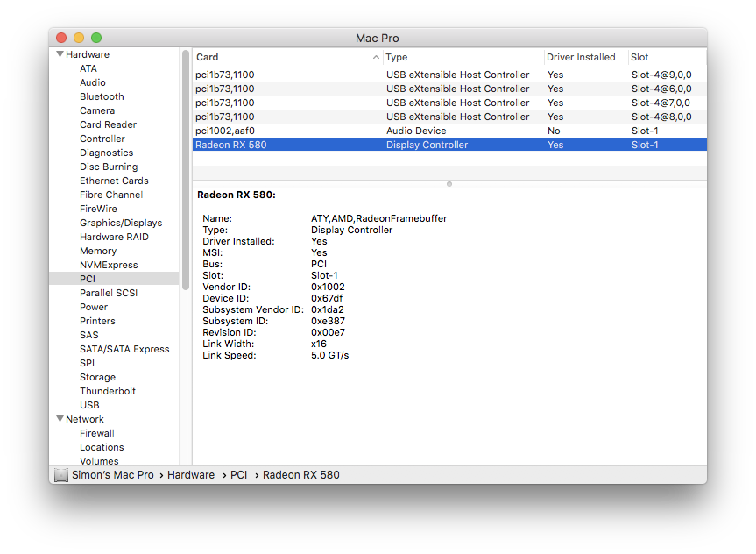Screen dimensions: 756x554
Task: Select Thunderbolt in the sidebar
Action: coord(108,390)
